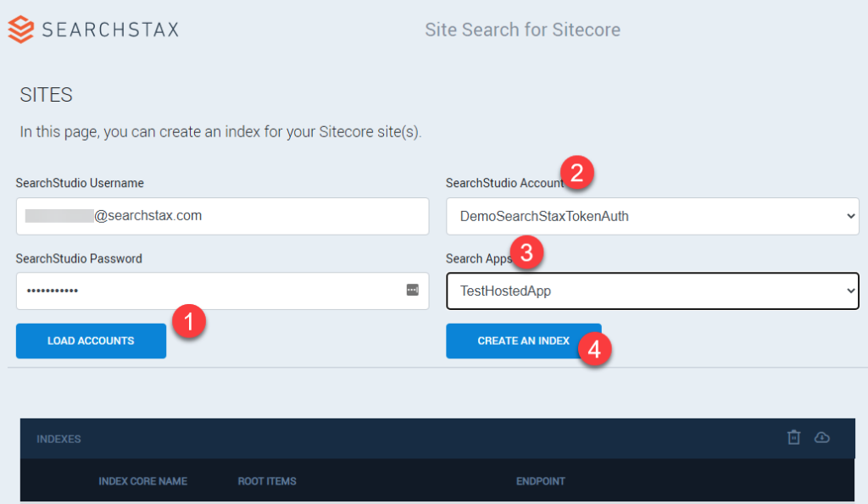
Task: Click the chevron on the DemoSearchStaxTokenAuth selector
Action: point(850,216)
